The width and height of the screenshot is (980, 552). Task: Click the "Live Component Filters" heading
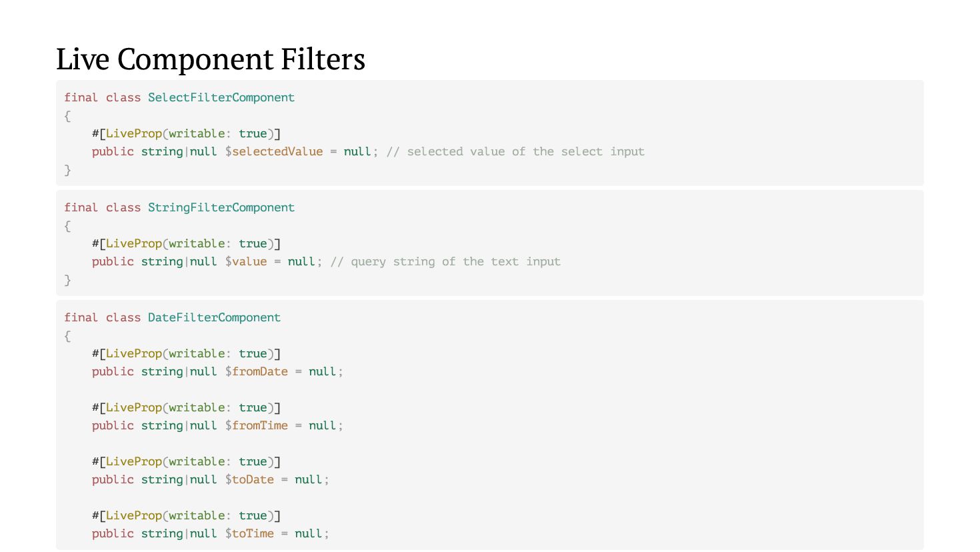210,59
